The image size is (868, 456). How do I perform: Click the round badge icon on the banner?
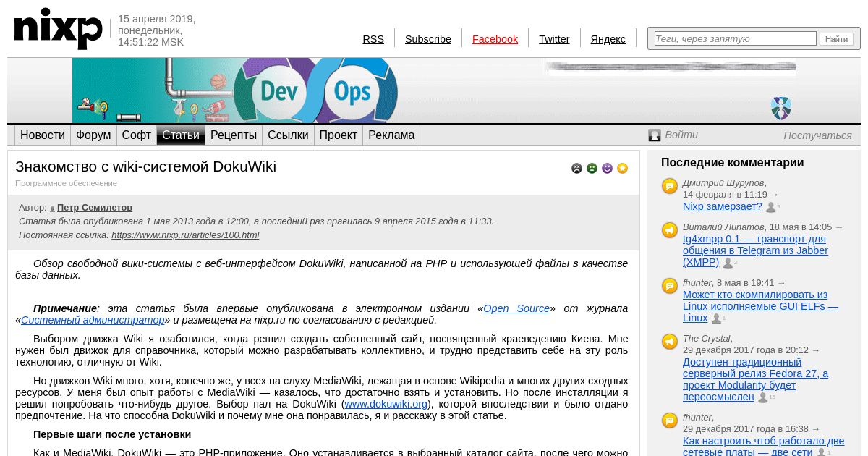coord(781,109)
